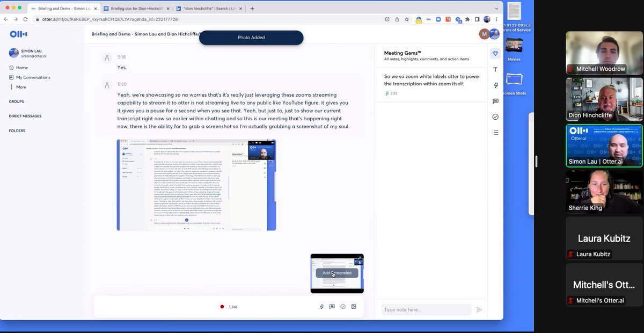
Task: Click the 5:20 timestamp
Action: 122,84
